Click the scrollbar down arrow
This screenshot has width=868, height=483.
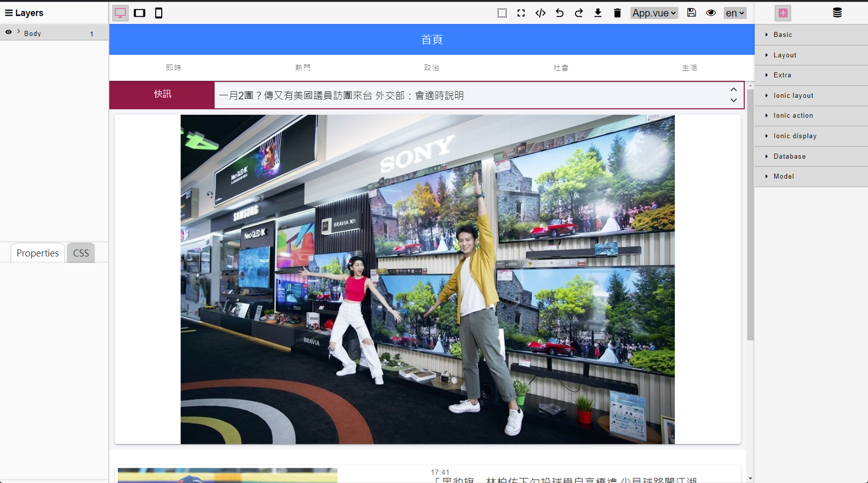point(750,478)
